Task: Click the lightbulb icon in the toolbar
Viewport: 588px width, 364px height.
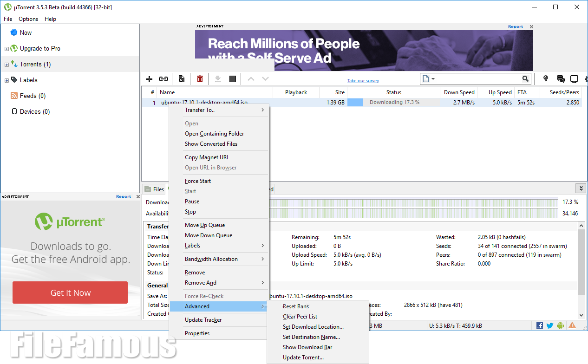Action: pos(546,79)
